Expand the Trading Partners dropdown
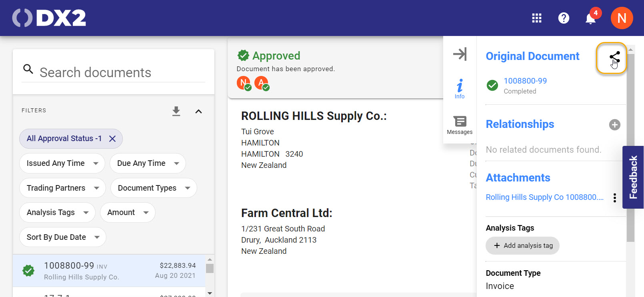The image size is (644, 297). 62,188
